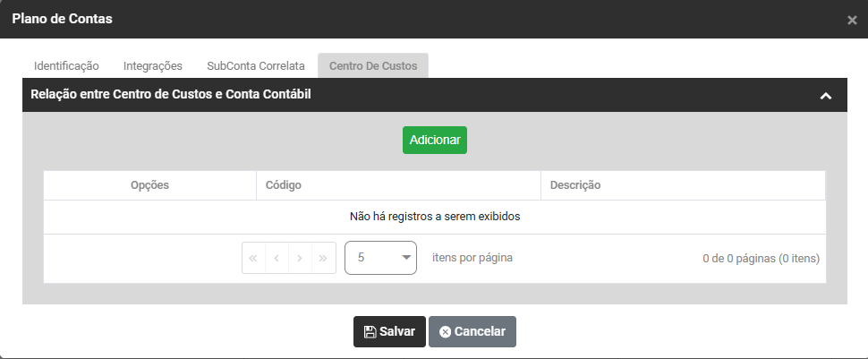Close the Plano de Contas dialog
This screenshot has height=359, width=868.
pos(852,20)
